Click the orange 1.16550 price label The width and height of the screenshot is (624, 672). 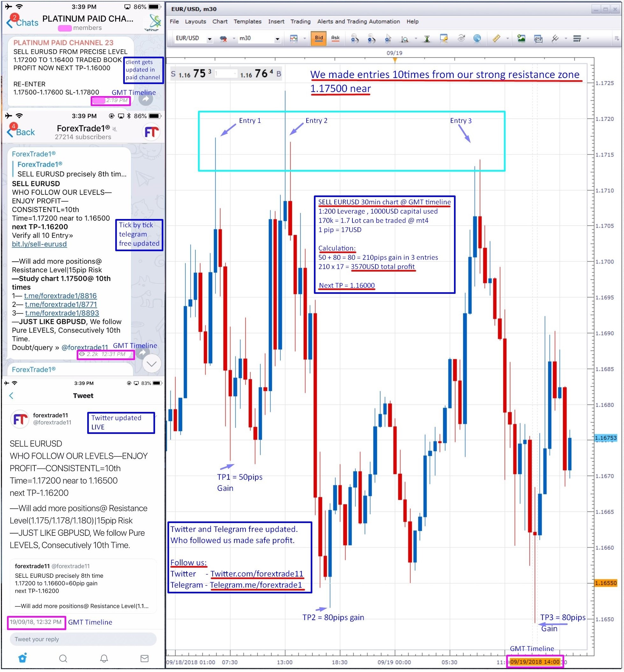pyautogui.click(x=606, y=583)
